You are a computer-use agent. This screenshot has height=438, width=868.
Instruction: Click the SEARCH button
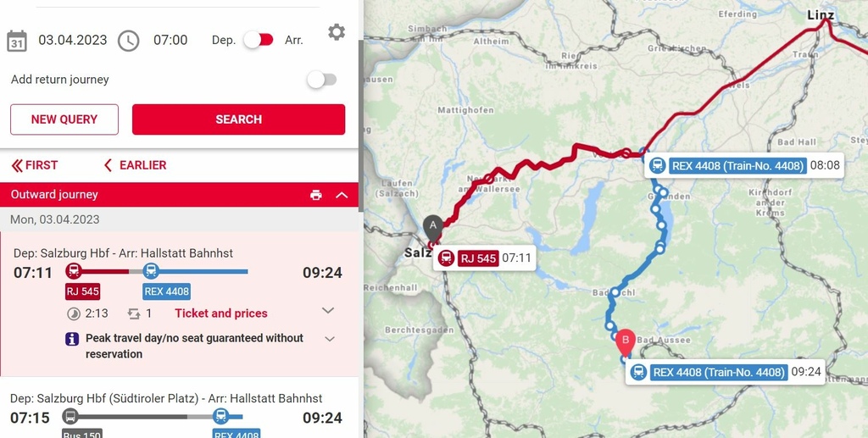pyautogui.click(x=238, y=119)
